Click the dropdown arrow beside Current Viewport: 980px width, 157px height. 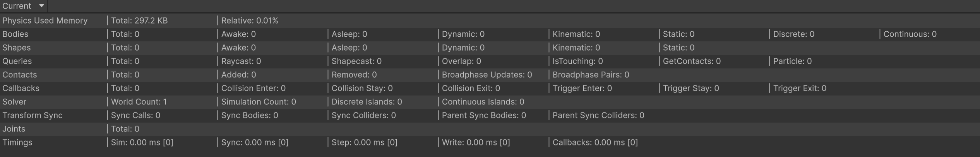coord(41,6)
